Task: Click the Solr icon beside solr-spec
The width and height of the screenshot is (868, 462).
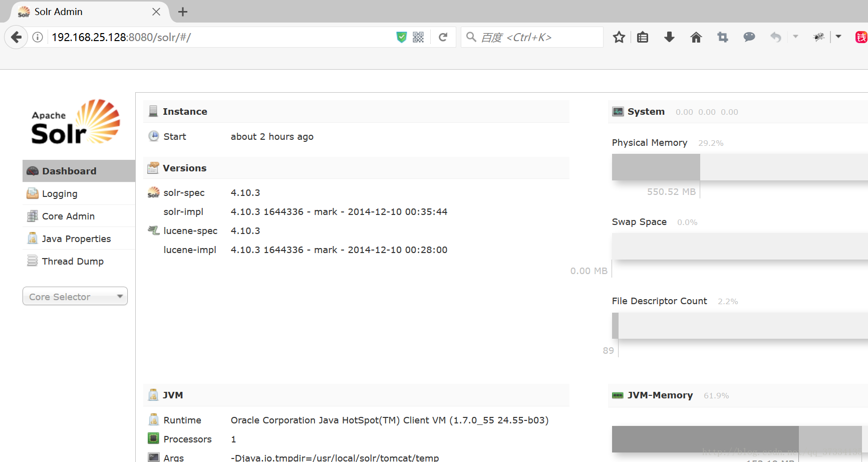Action: click(x=153, y=192)
